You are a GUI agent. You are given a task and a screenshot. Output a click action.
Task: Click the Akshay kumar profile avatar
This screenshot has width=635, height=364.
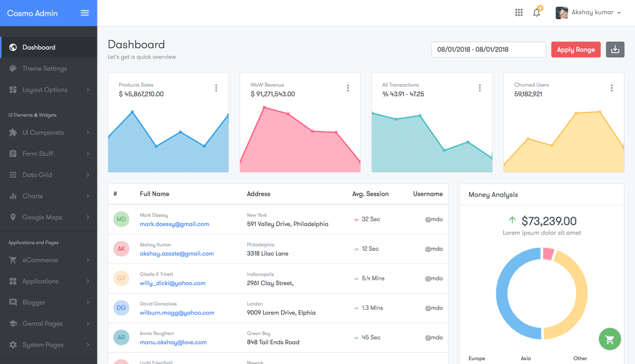coord(561,13)
